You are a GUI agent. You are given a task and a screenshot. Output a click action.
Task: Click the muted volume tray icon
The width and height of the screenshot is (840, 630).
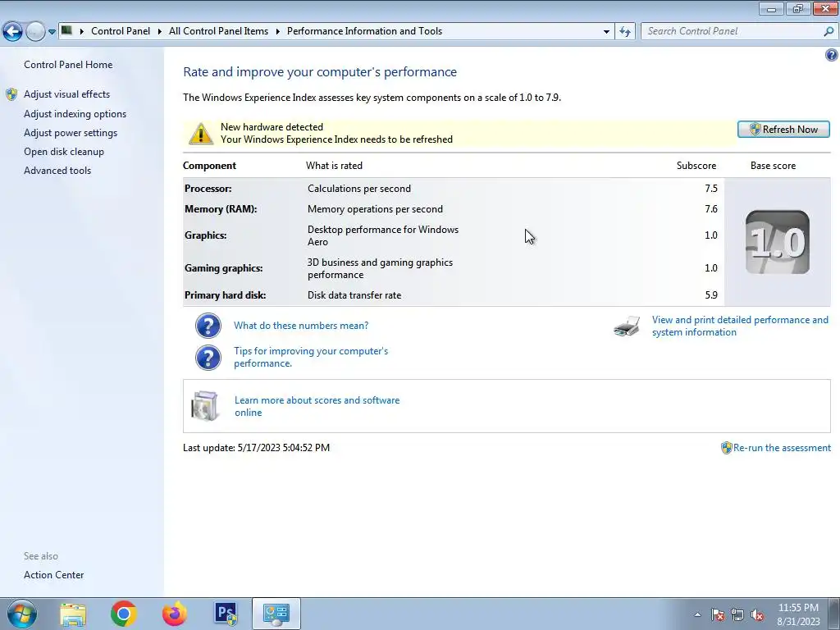(757, 614)
